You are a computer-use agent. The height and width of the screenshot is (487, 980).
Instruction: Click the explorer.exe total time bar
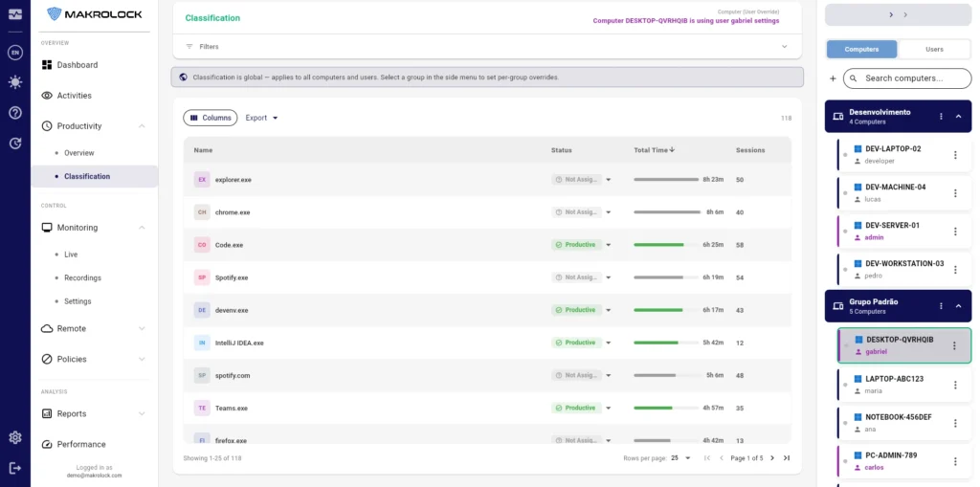(666, 180)
